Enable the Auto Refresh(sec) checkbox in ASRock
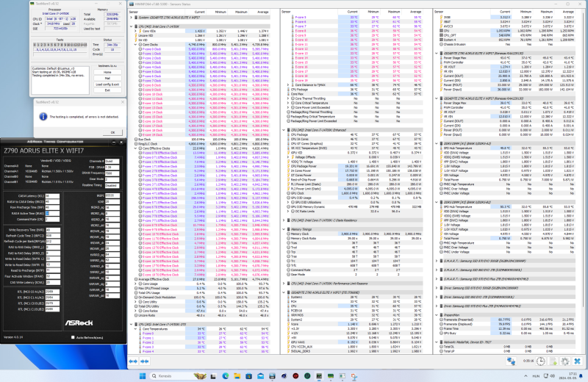 (x=73, y=337)
